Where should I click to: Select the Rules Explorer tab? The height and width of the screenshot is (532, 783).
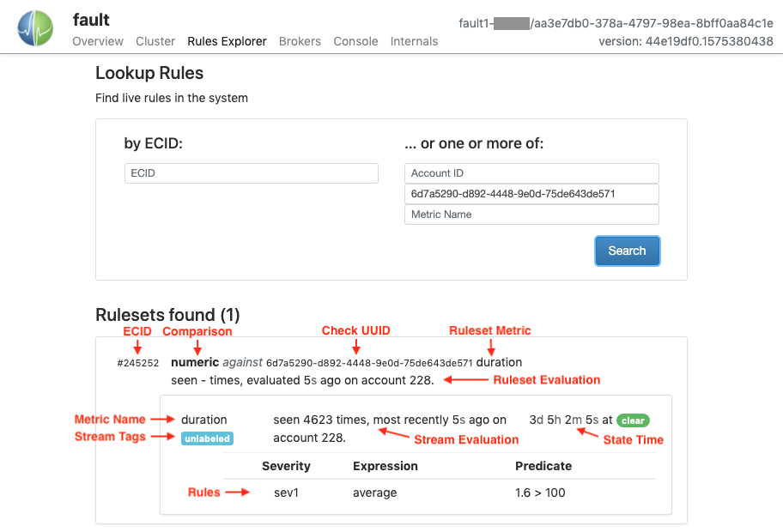[x=227, y=41]
